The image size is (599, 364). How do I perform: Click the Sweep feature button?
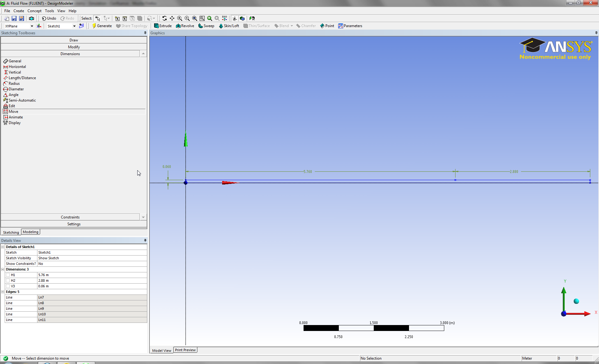[206, 26]
